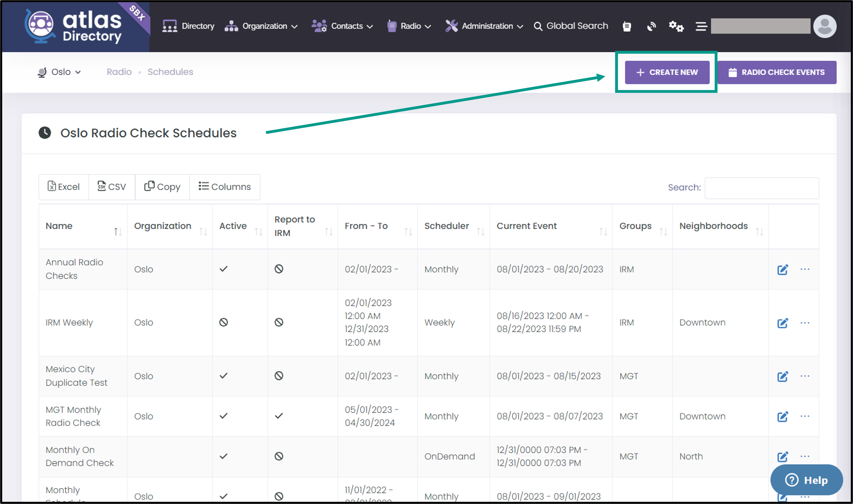853x504 pixels.
Task: Open the hamburger menu icon
Action: point(701,26)
